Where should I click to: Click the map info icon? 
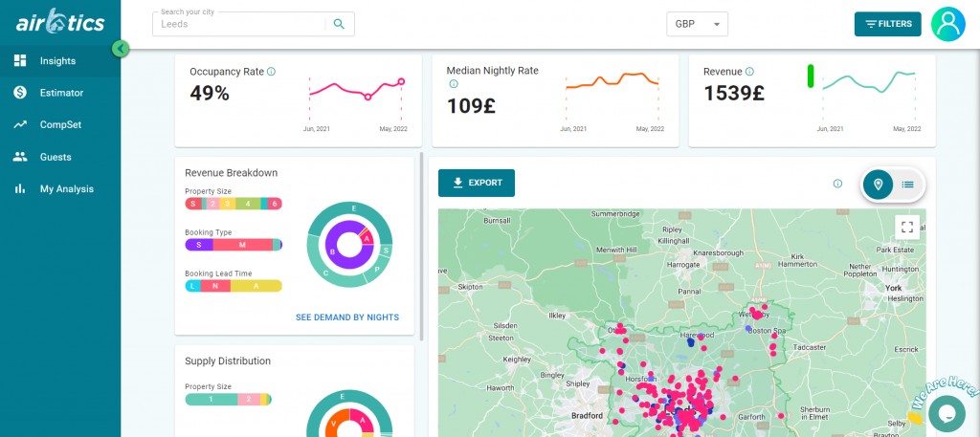pyautogui.click(x=837, y=184)
